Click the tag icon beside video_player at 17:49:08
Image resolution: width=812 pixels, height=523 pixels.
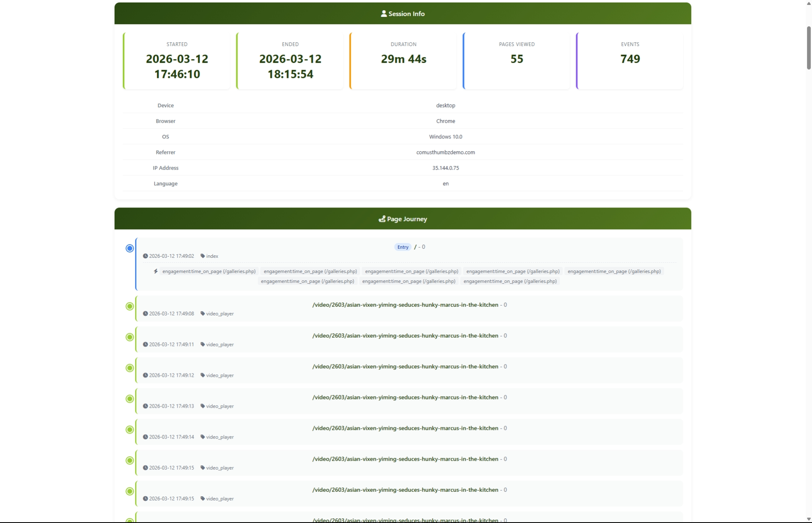tap(202, 313)
